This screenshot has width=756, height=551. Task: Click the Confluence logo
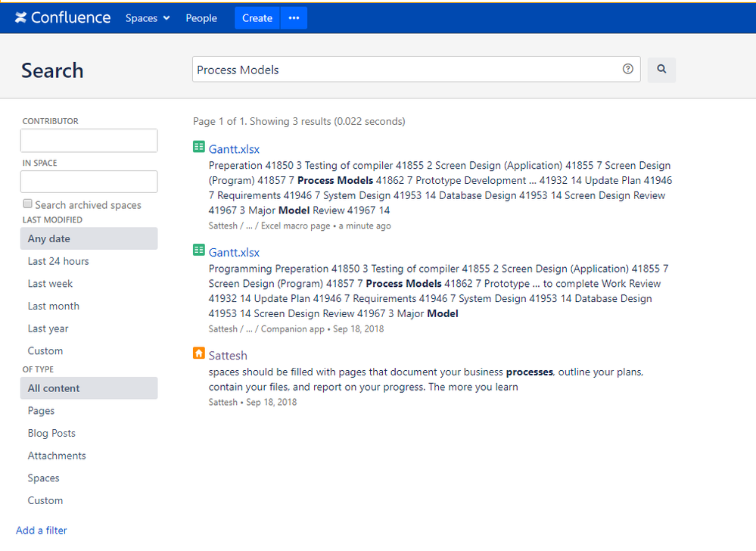[63, 18]
